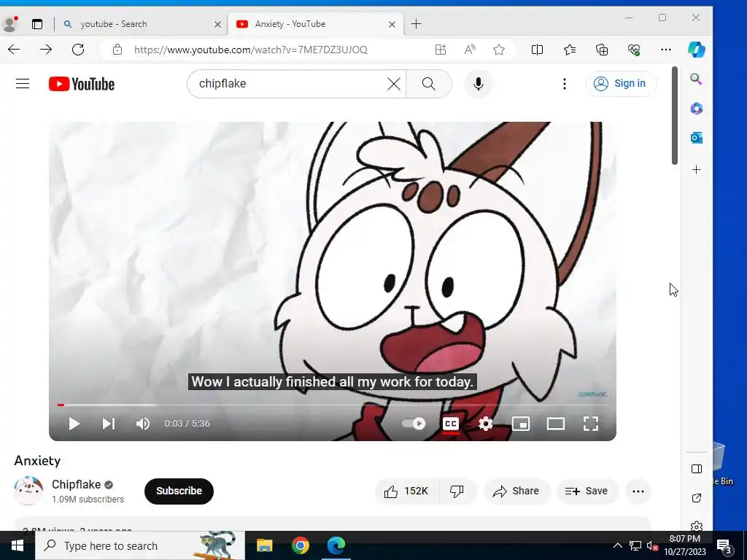Turn off closed captions
The height and width of the screenshot is (560, 747).
tap(451, 424)
